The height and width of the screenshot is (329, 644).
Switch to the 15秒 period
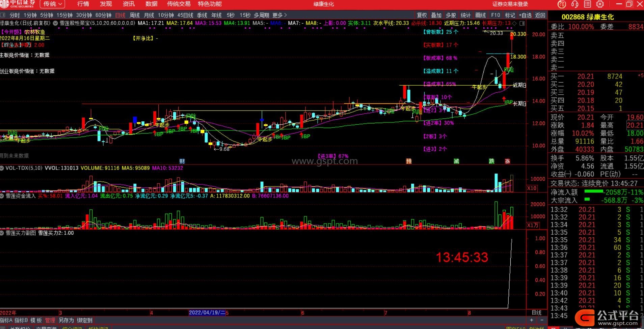[245, 15]
